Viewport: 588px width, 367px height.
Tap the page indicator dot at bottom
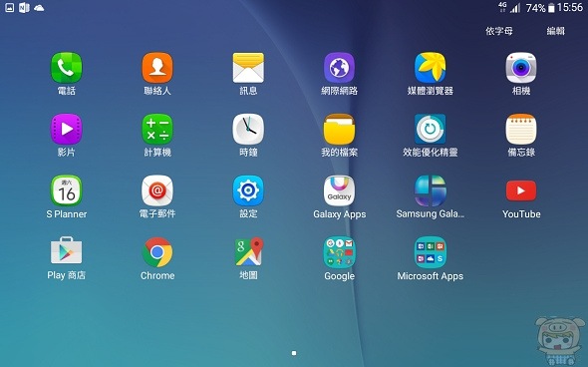[294, 353]
